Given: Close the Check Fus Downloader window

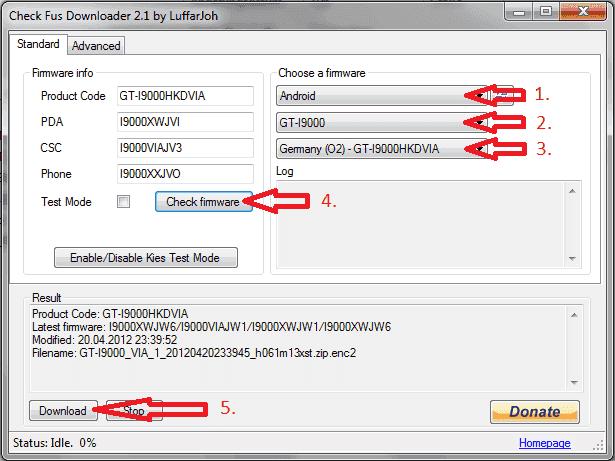Looking at the screenshot, I should pyautogui.click(x=583, y=12).
